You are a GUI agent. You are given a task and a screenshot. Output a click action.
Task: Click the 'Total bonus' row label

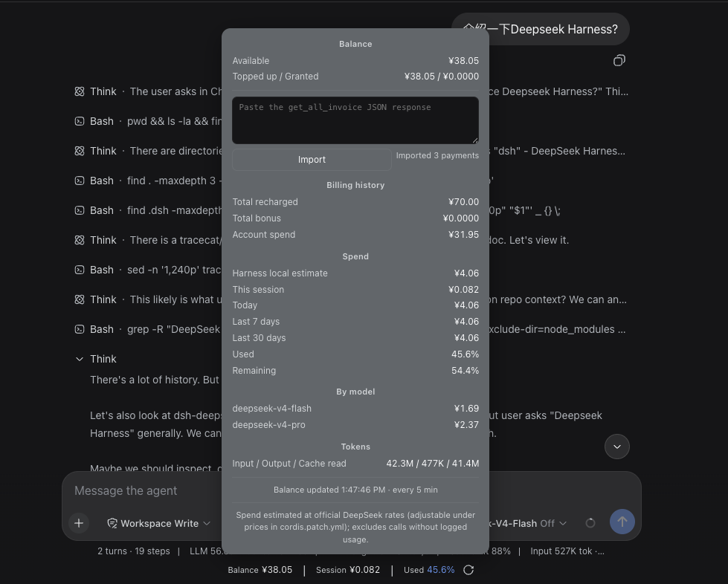257,218
